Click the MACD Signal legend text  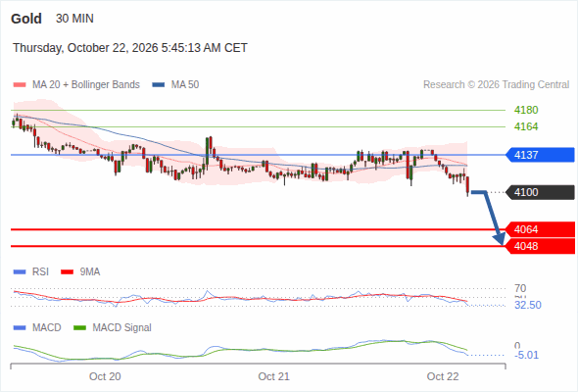coord(122,328)
